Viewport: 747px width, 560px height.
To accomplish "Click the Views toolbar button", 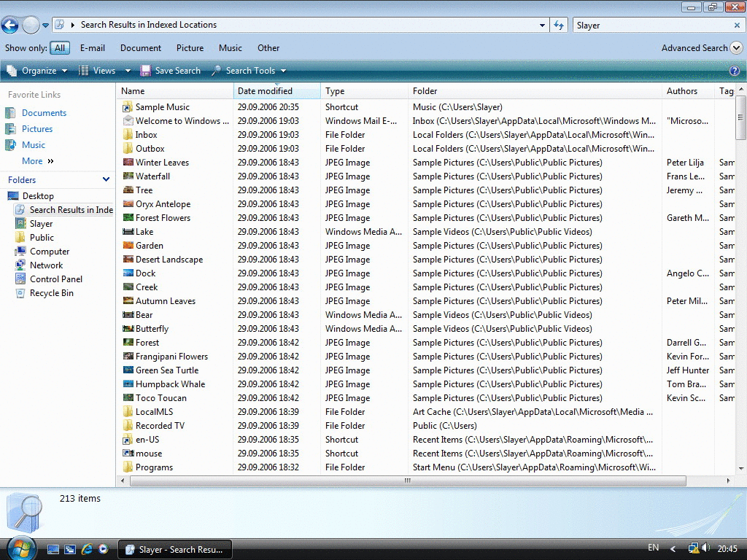I will coord(98,71).
